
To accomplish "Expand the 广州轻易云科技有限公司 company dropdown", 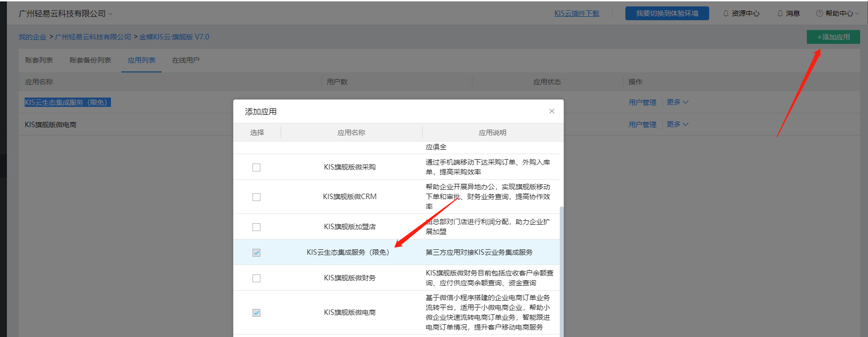I will [110, 14].
